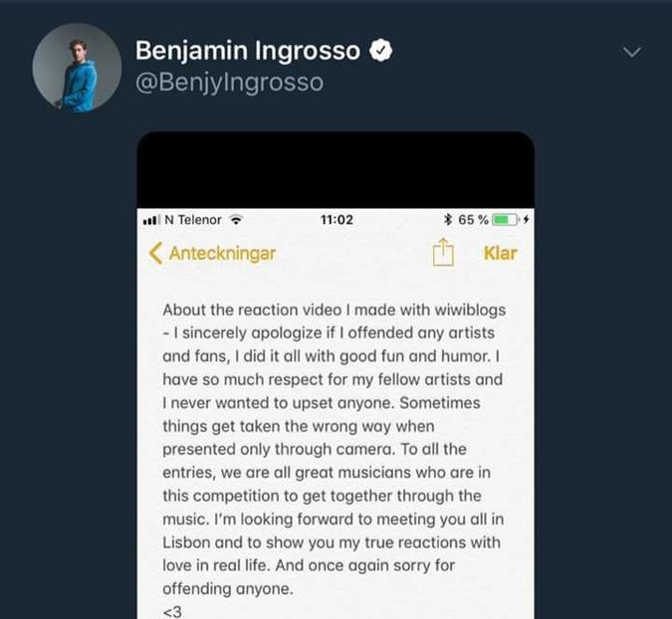The width and height of the screenshot is (672, 619).
Task: Open the Benjamin Ingrosso display name
Action: [x=247, y=51]
